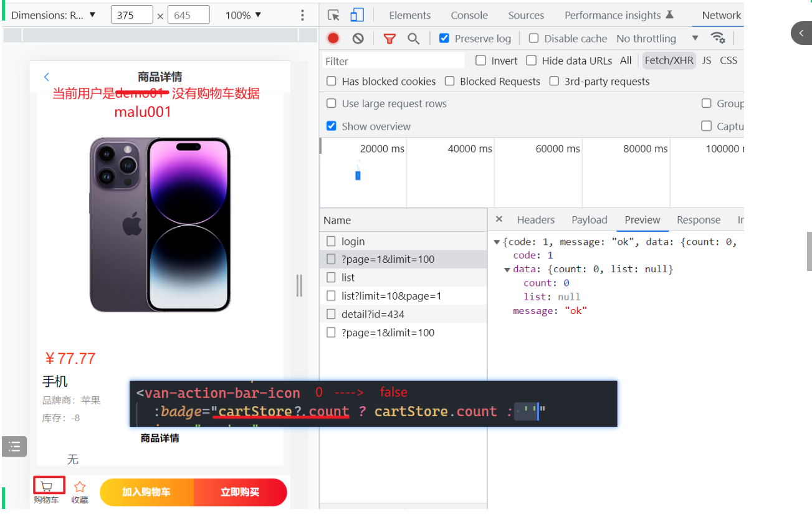Open the Payload tab
This screenshot has width=812, height=519.
click(x=590, y=219)
